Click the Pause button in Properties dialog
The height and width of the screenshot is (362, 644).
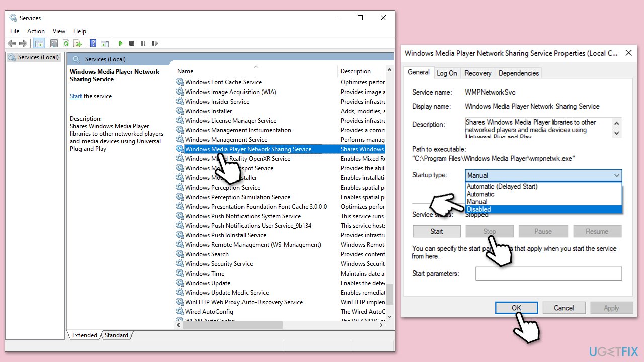pyautogui.click(x=543, y=231)
